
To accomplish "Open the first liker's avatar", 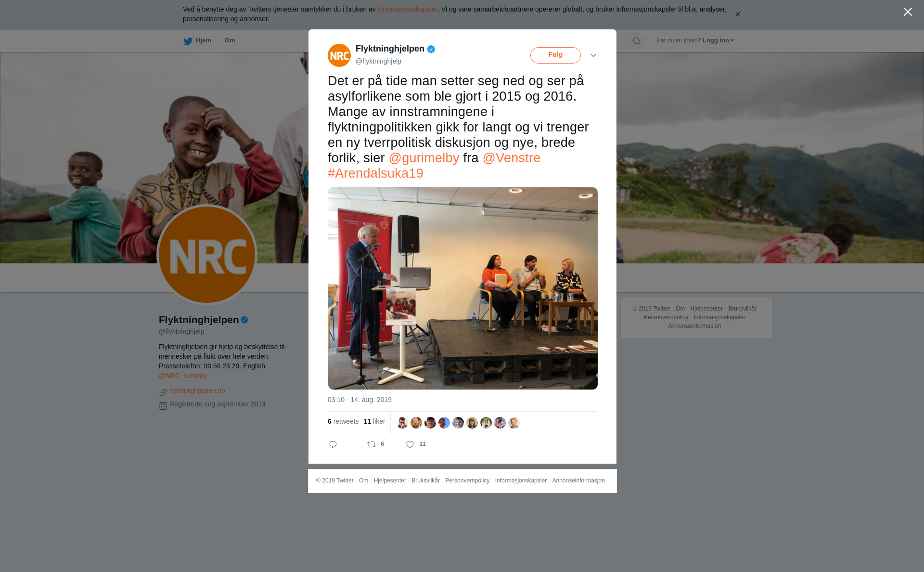I will click(x=402, y=423).
